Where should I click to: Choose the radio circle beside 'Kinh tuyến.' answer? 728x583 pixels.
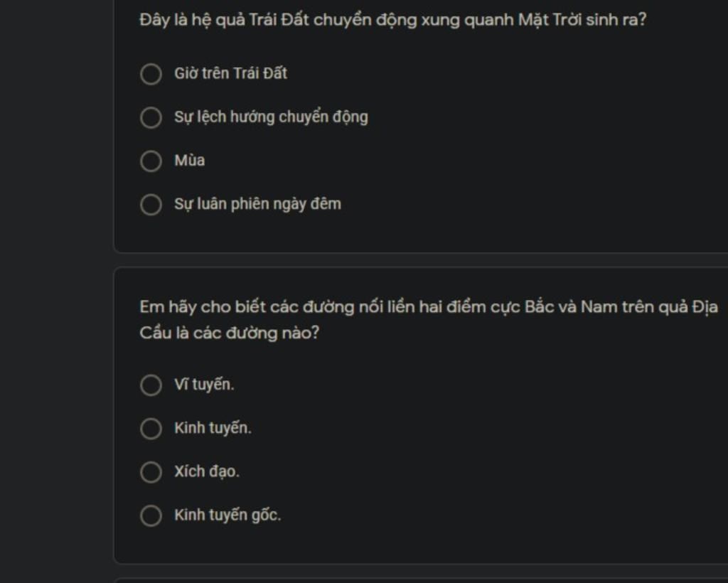(151, 429)
